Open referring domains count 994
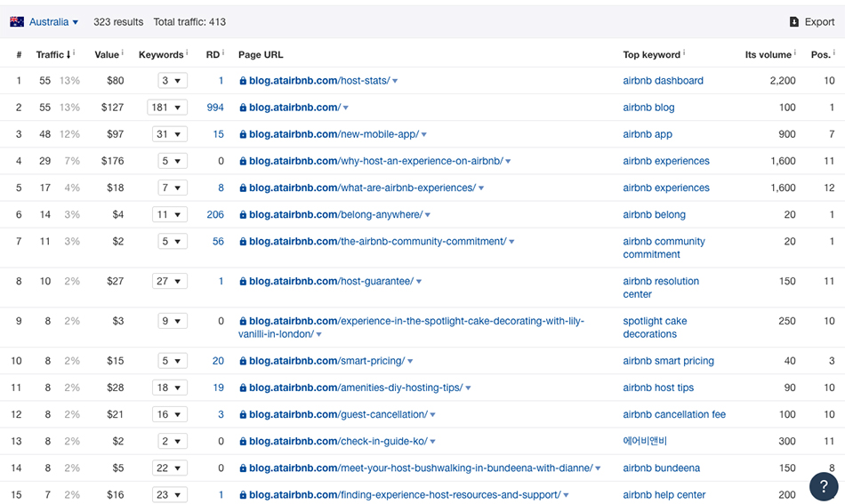The height and width of the screenshot is (504, 845). point(215,108)
